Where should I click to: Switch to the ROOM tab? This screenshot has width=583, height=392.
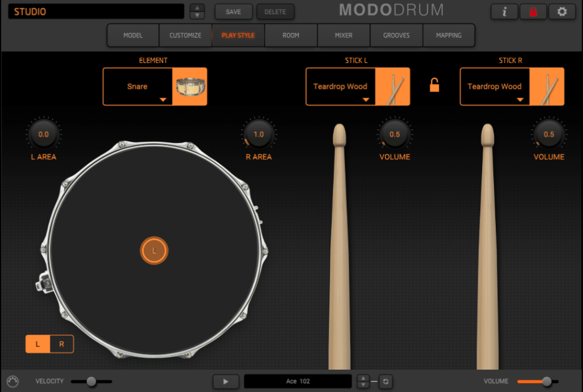291,35
